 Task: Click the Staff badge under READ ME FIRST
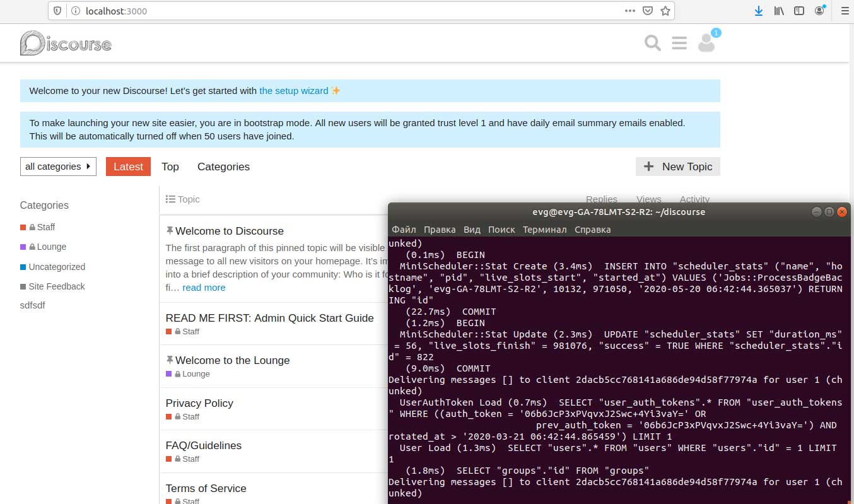click(182, 331)
